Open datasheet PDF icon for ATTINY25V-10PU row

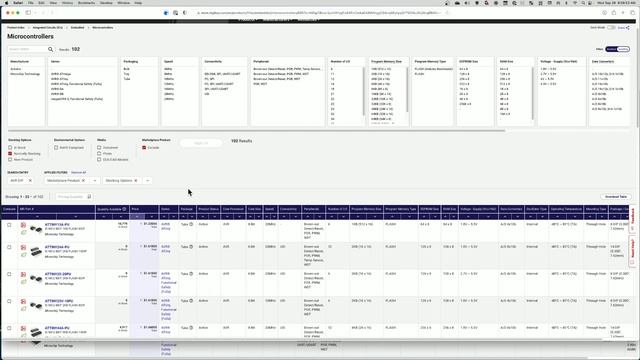click(x=23, y=301)
